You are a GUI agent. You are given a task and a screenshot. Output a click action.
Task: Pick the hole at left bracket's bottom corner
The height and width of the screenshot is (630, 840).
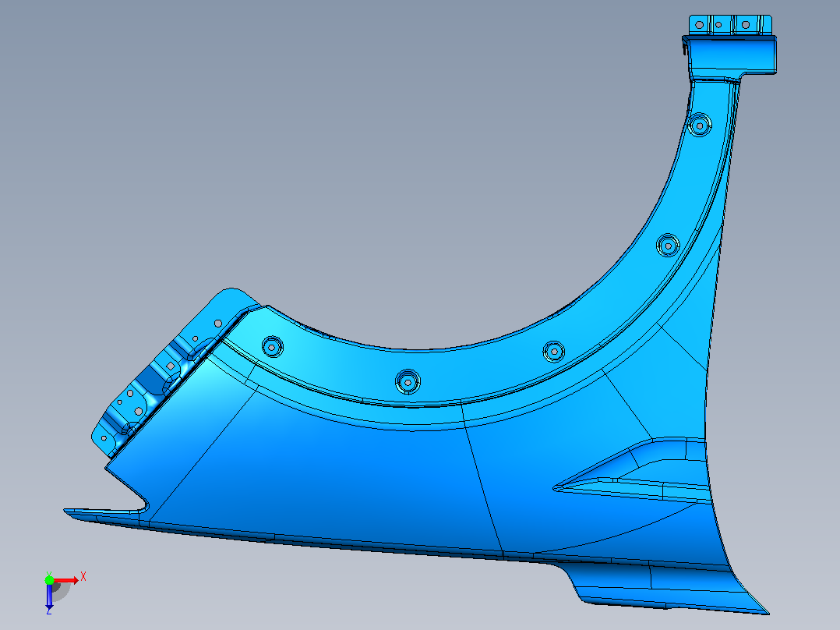(x=104, y=439)
